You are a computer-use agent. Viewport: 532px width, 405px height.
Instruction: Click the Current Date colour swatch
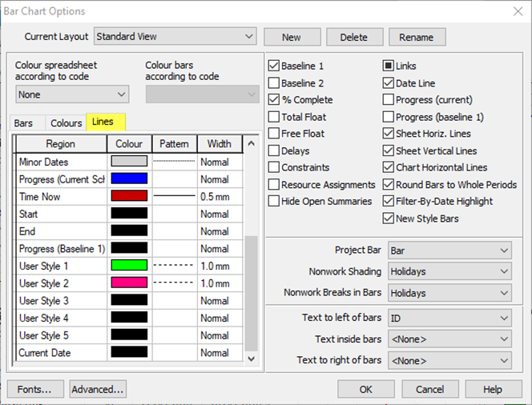coord(129,352)
